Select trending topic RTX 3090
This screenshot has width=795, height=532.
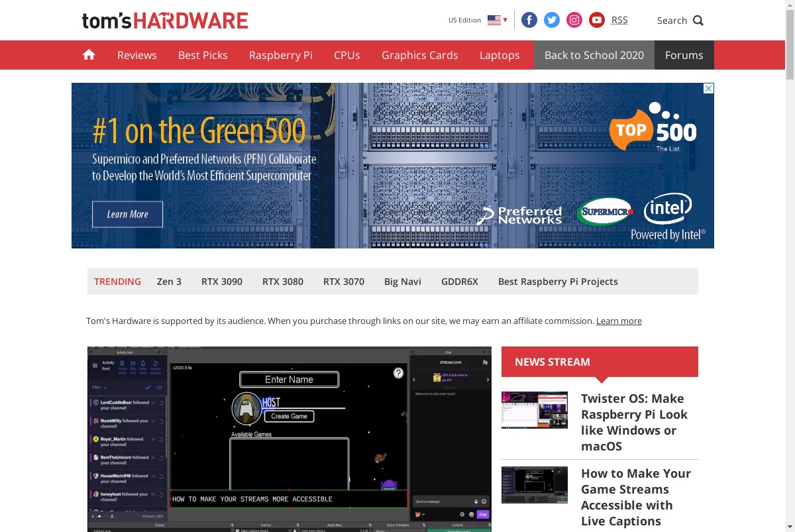[x=222, y=282]
